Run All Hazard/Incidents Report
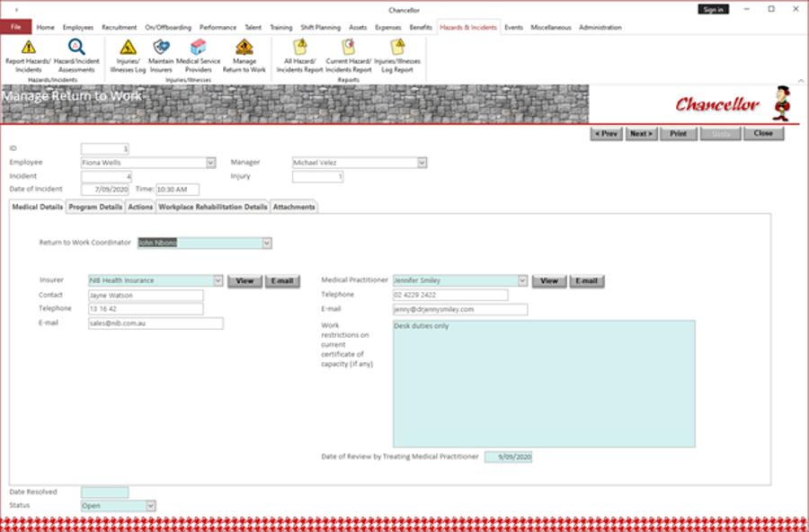The image size is (809, 532). [299, 57]
